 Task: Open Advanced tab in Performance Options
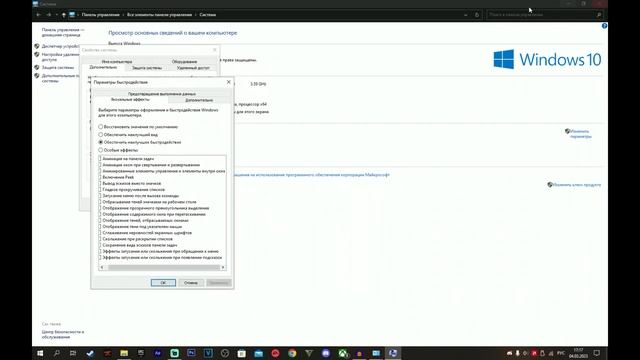(199, 100)
